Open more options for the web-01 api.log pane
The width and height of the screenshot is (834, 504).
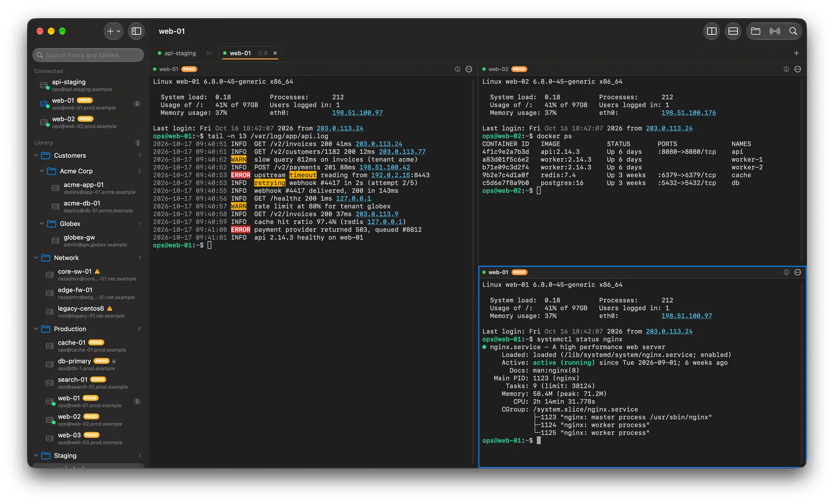click(469, 69)
